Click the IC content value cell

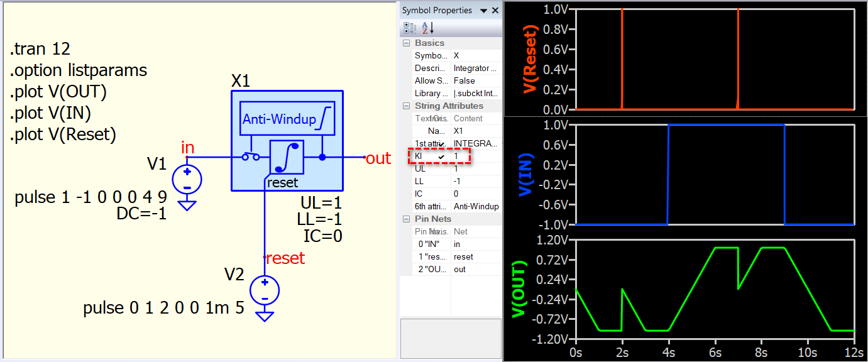coord(476,194)
